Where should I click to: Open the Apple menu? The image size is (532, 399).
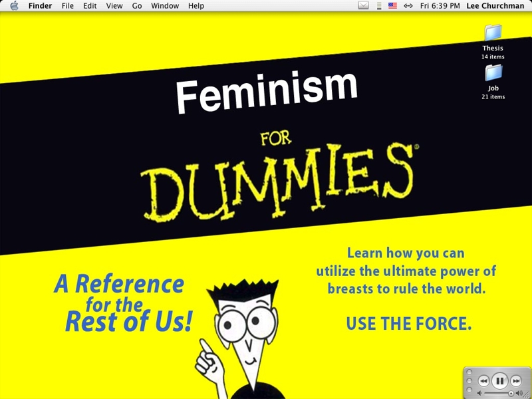(x=13, y=6)
